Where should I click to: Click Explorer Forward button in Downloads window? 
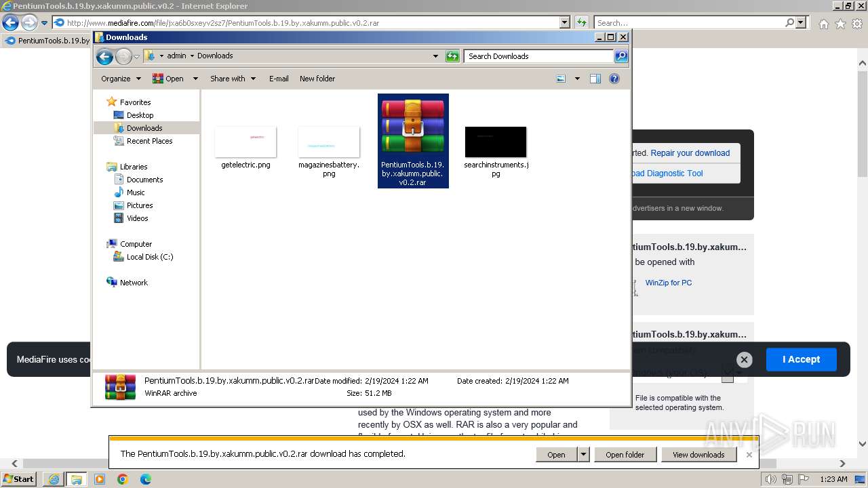[x=123, y=56]
